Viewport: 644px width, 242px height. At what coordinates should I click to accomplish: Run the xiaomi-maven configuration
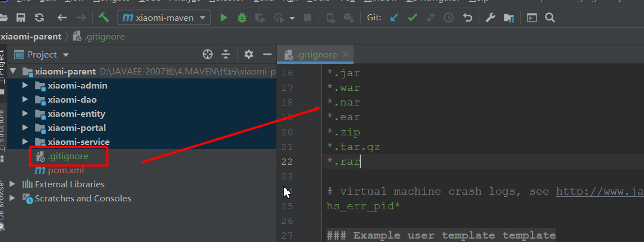point(223,17)
